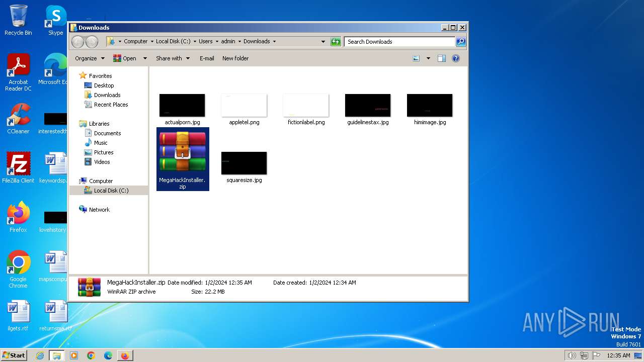Expand address bar history dropdown
Screen dimensions: 644x362
(x=323, y=42)
